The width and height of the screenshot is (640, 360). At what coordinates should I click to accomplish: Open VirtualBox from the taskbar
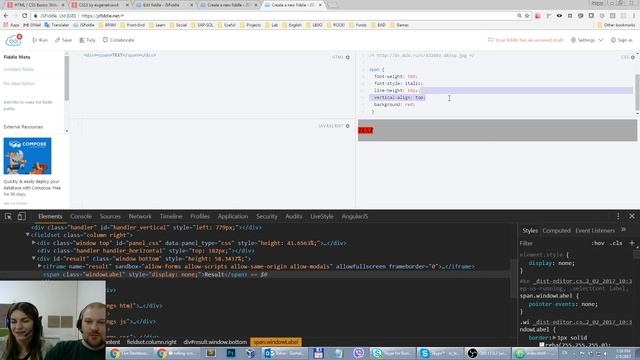[x=250, y=353]
